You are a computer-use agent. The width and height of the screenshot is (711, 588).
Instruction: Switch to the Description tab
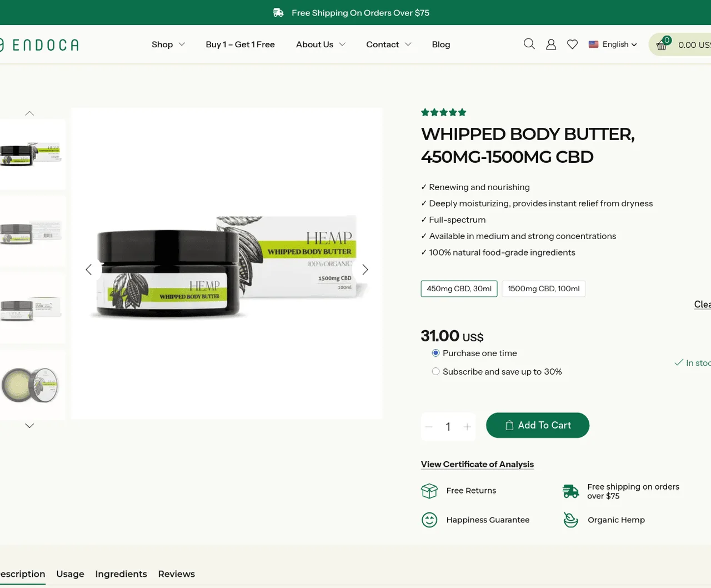(x=22, y=574)
